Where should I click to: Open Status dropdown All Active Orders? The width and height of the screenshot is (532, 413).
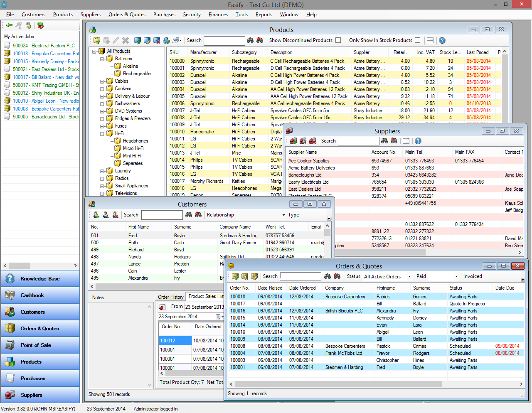pyautogui.click(x=409, y=277)
